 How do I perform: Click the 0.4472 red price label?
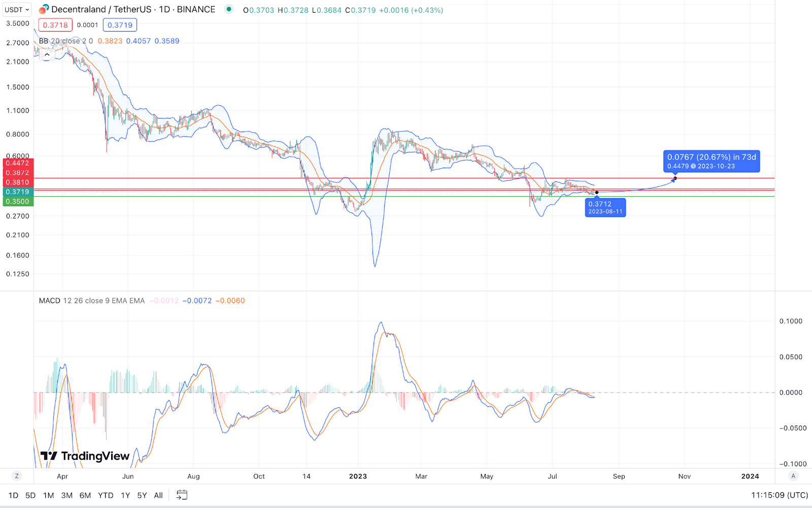18,163
